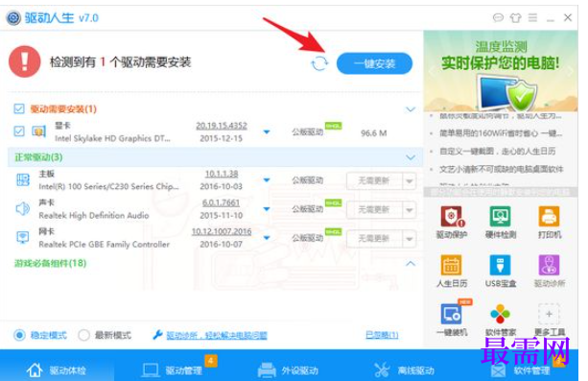Screen dimensions: 588x381
Task: Open the 打印机 tool
Action: (550, 223)
